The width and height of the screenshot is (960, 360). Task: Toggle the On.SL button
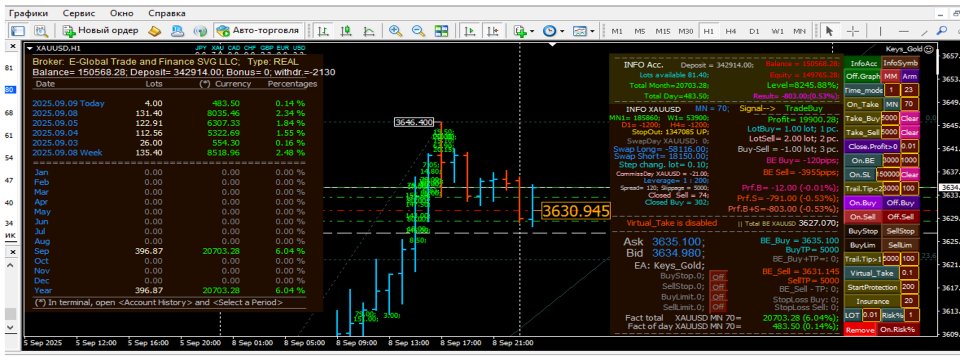click(860, 174)
